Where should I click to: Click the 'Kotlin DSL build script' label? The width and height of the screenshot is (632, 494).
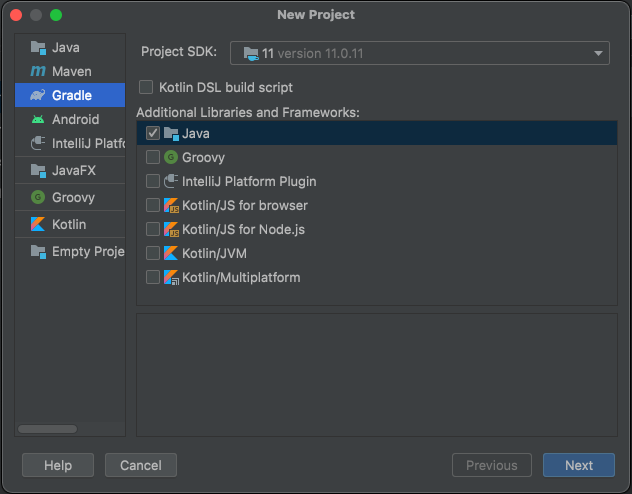(x=226, y=87)
